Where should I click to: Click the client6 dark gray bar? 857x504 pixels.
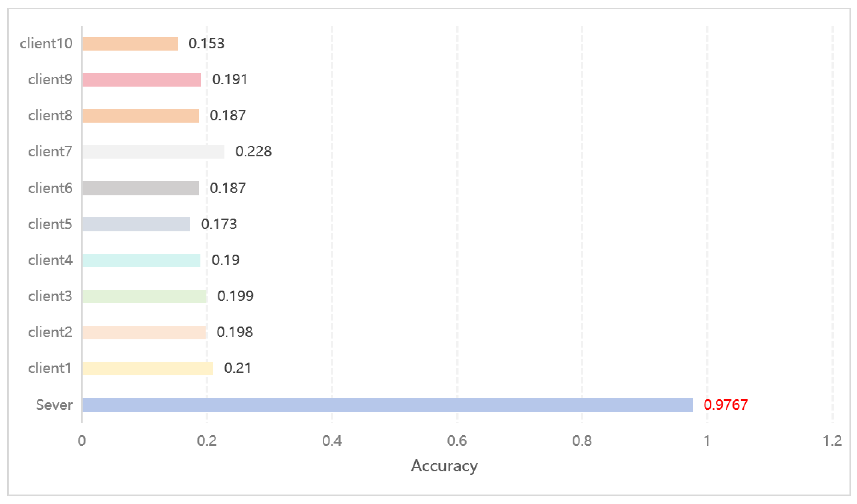click(x=140, y=188)
